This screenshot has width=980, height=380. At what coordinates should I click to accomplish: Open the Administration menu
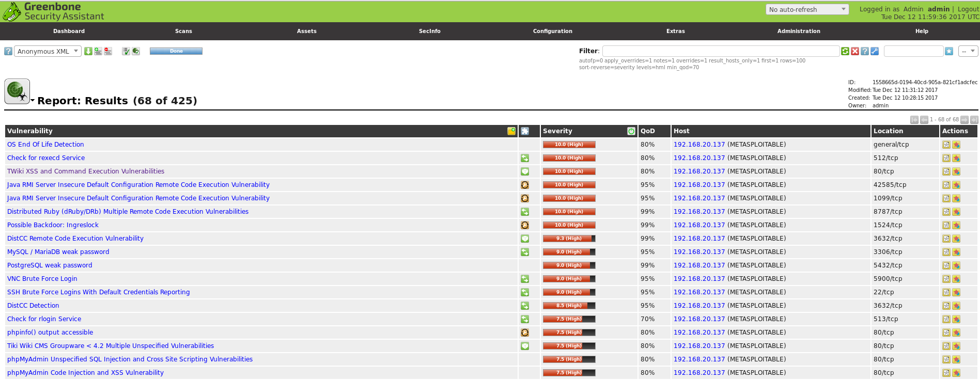point(799,31)
